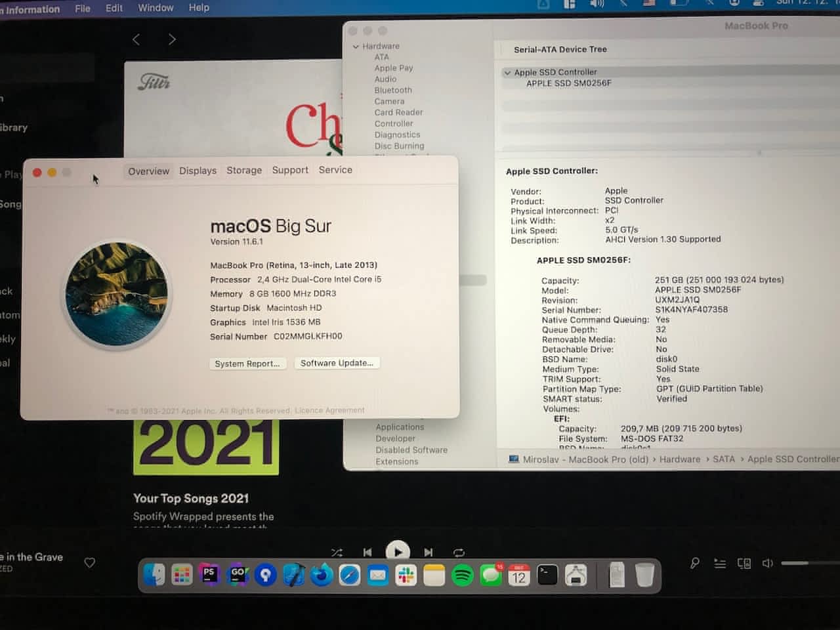Open the Trash in the Dock
The image size is (840, 630).
click(x=645, y=575)
